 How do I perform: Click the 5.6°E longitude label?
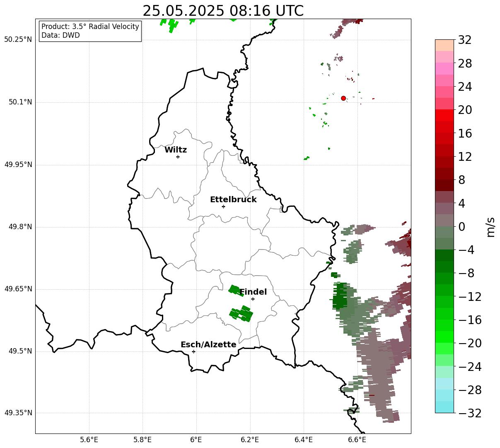tap(89, 440)
